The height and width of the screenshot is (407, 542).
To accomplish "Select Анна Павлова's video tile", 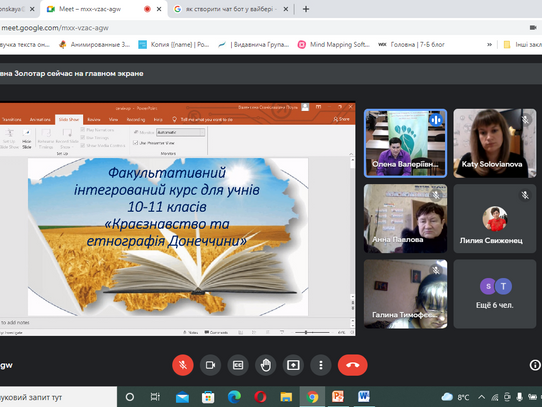I will 405,219.
